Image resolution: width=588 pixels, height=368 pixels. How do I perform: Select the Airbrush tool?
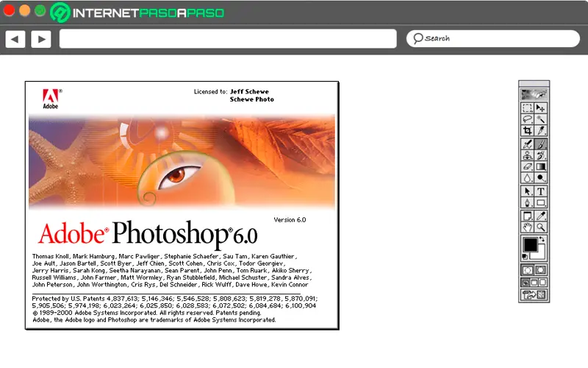tap(527, 144)
